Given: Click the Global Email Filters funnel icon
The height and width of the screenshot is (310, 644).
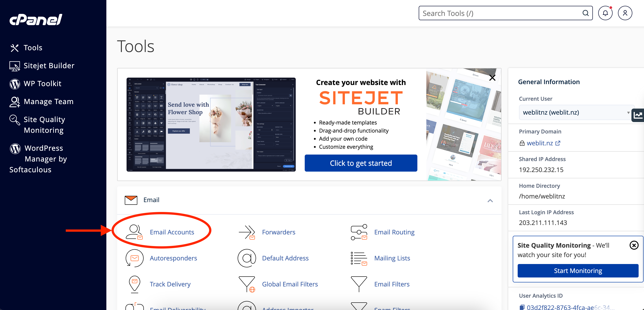Looking at the screenshot, I should [x=247, y=284].
